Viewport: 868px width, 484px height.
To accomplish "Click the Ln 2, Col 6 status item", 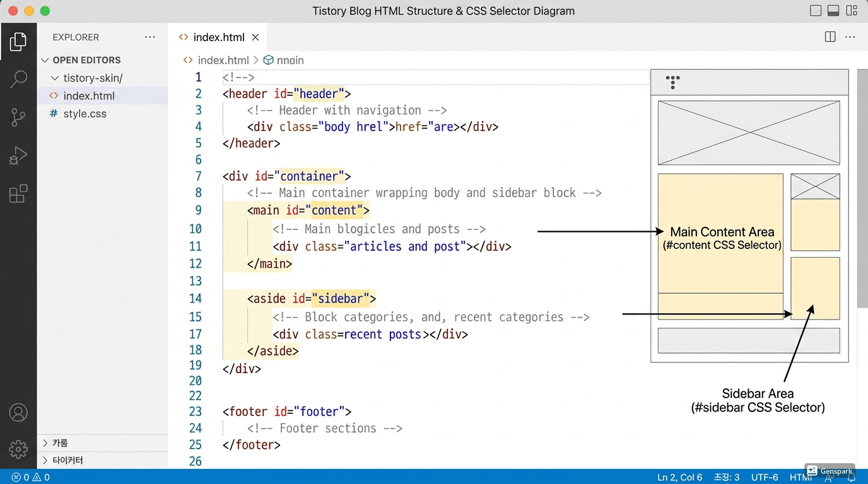I will pyautogui.click(x=679, y=477).
